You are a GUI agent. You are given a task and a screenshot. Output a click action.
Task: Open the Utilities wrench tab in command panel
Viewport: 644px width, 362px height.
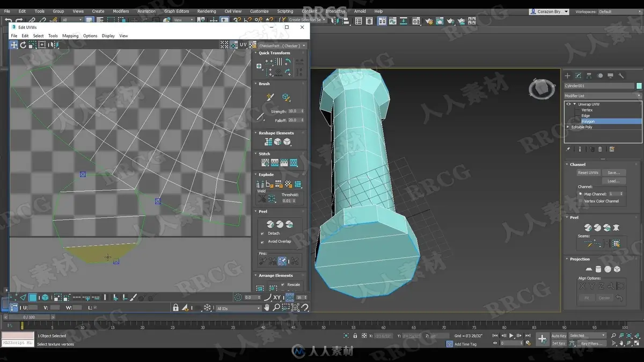pos(621,76)
